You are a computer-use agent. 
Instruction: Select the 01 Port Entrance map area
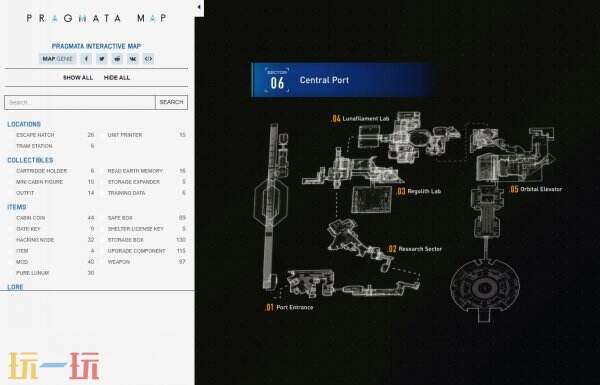[x=289, y=307]
